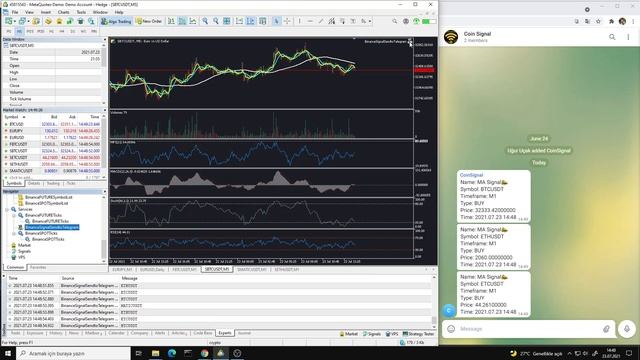Open Coin Signal chat info header
The width and height of the screenshot is (640, 360).
pos(477,37)
